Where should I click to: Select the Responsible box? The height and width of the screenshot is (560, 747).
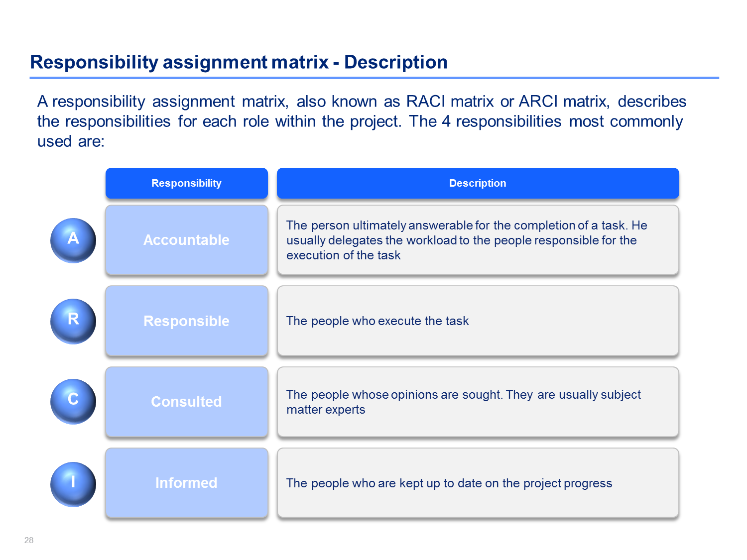(187, 321)
